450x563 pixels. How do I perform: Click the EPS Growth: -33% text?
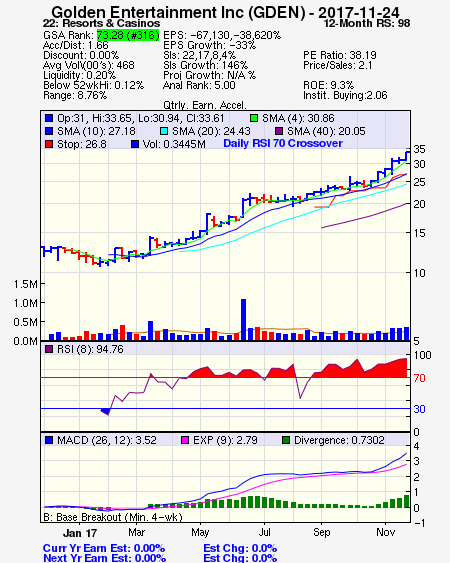[209, 45]
